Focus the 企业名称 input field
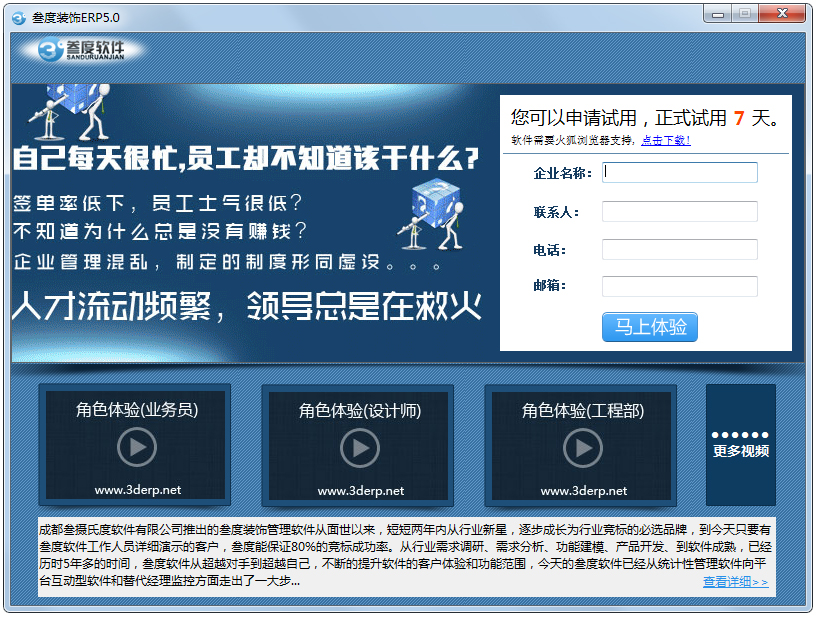This screenshot has width=818, height=618. tap(680, 173)
